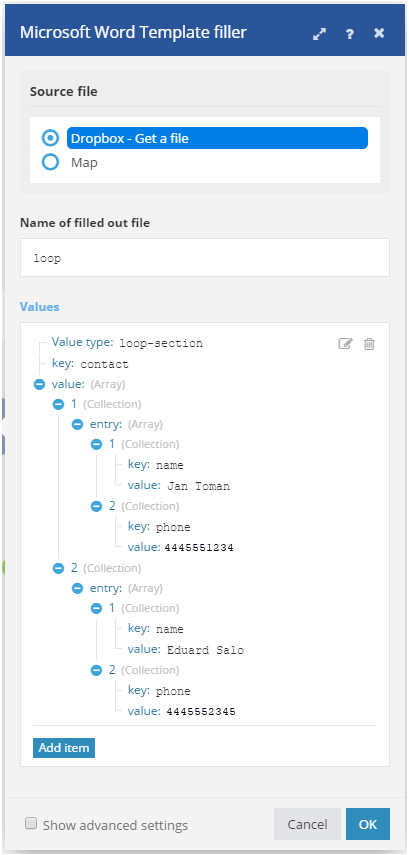Close the Microsoft Word Template filler dialog
This screenshot has height=855, width=409.
tap(380, 33)
